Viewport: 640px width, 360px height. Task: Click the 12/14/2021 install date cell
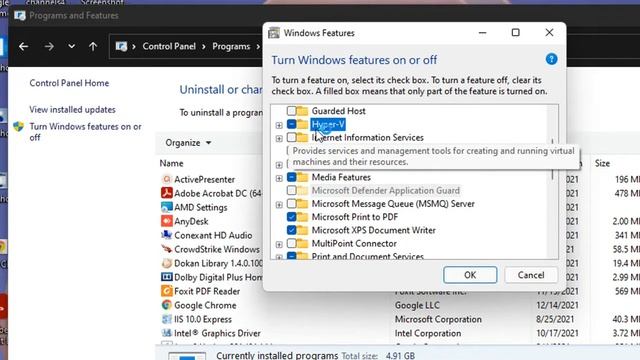pyautogui.click(x=557, y=305)
